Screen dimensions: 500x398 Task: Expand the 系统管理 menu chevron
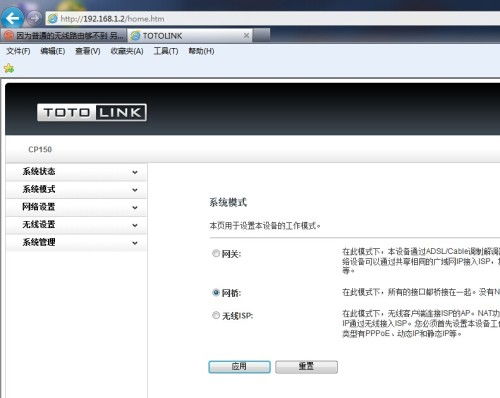(135, 243)
